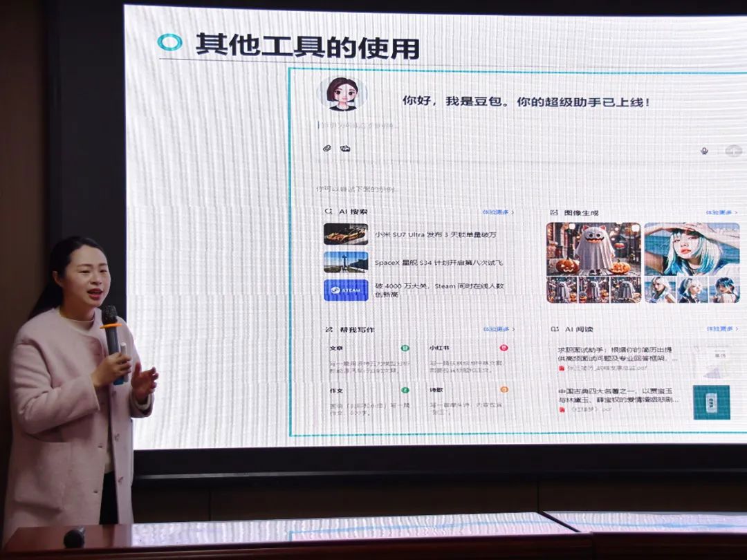Select the 文章 writing card
747x560 pixels.
point(369,360)
